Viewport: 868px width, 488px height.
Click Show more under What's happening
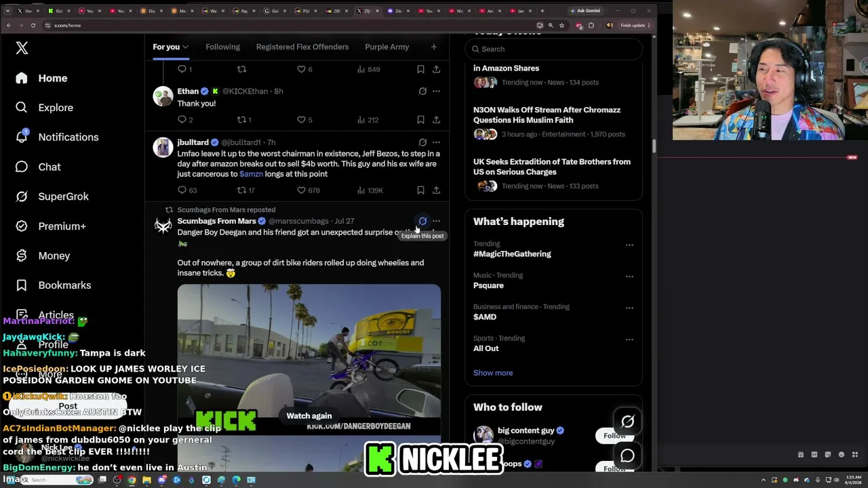(x=493, y=373)
